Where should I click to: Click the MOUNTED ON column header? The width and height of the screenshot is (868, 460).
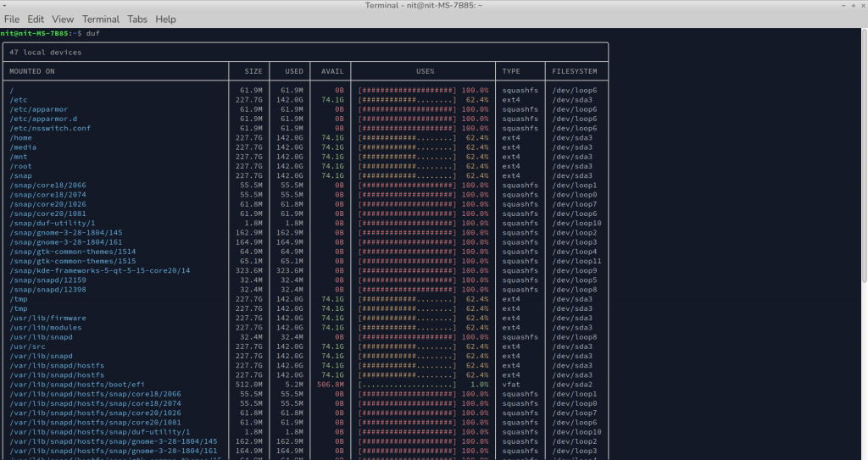coord(32,71)
